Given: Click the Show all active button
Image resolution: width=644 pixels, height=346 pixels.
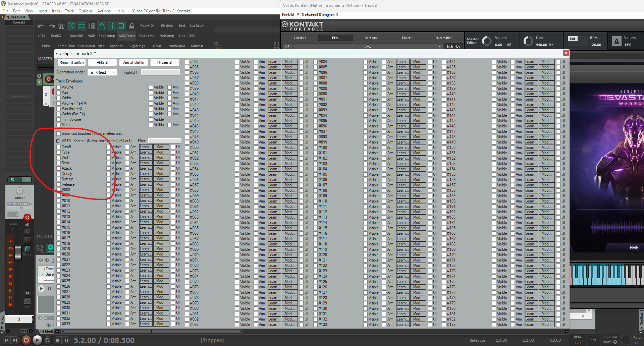Looking at the screenshot, I should 71,63.
